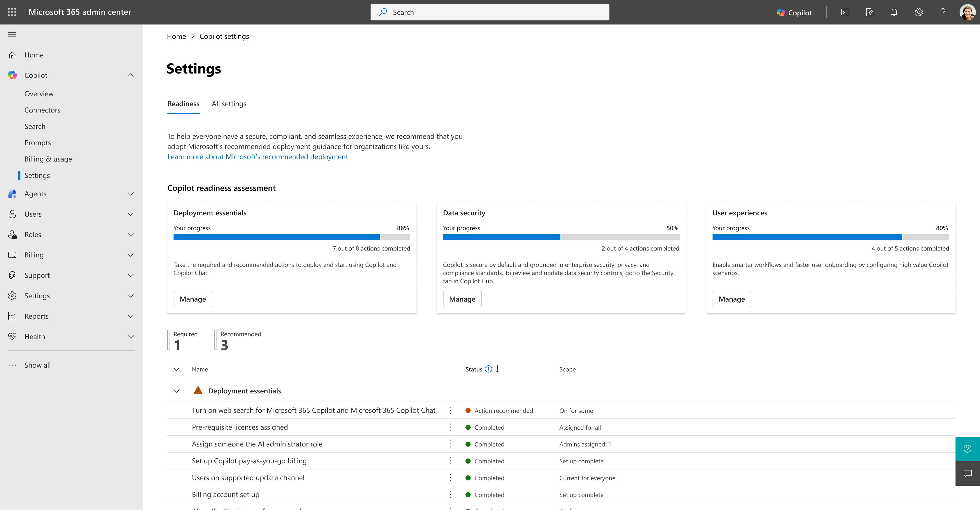
Task: Open the Cloud Shell terminal icon
Action: click(x=845, y=12)
